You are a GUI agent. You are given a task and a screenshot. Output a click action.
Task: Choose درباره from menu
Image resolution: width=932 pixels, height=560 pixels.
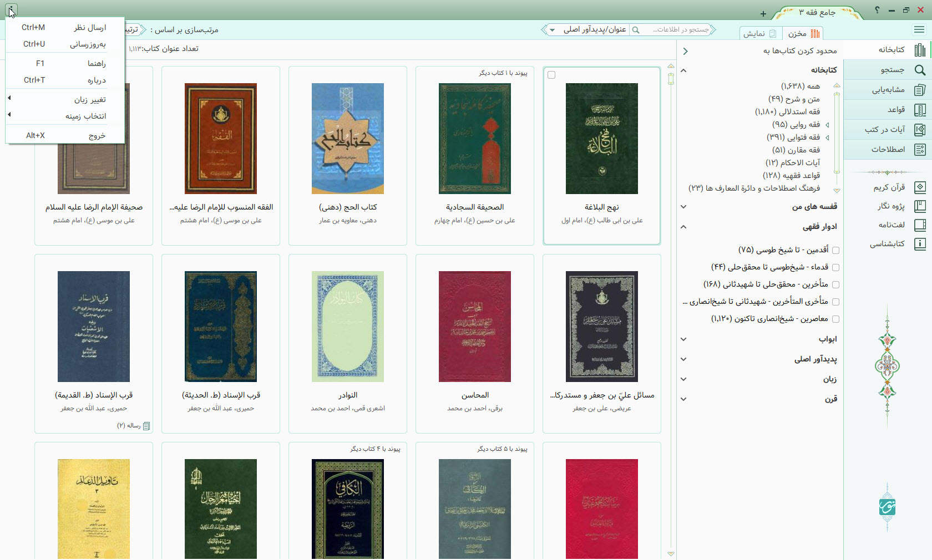[65, 80]
